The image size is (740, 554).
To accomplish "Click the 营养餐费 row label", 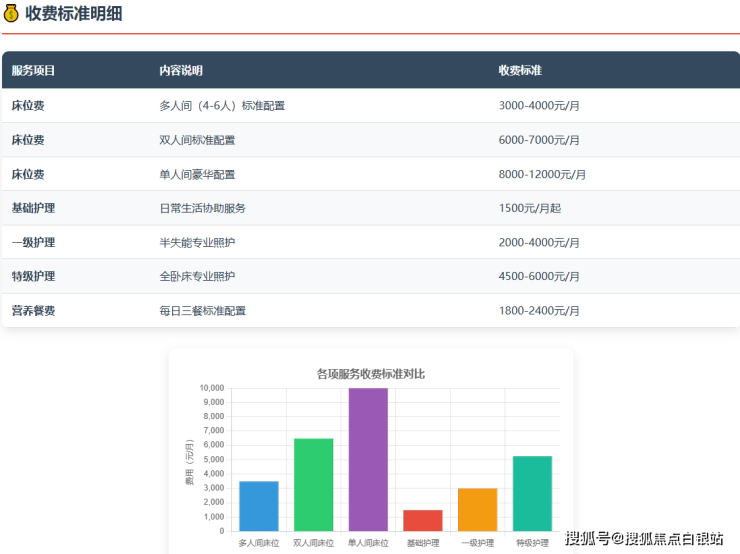I will pos(34,311).
